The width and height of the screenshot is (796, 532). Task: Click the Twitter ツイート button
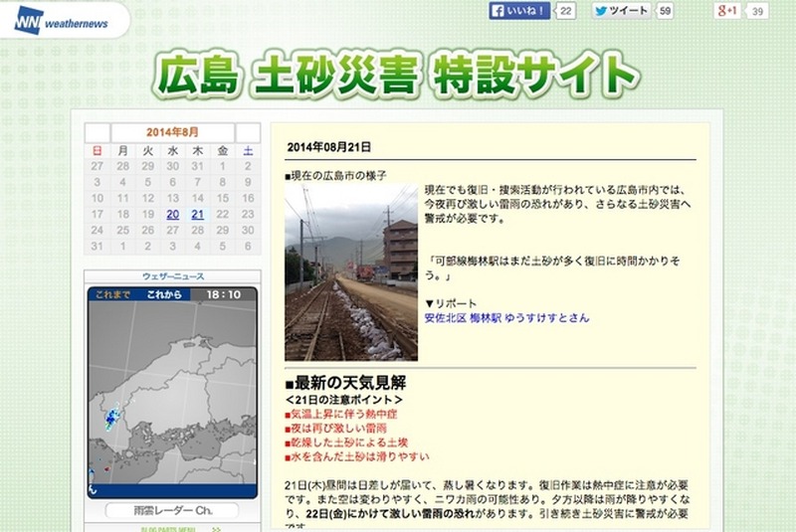(623, 11)
